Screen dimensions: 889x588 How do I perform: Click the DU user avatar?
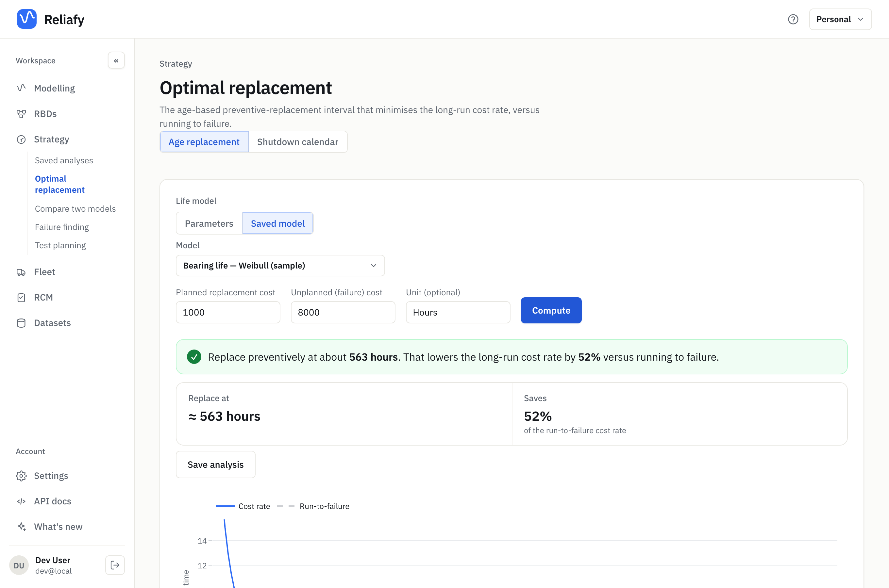pyautogui.click(x=19, y=565)
